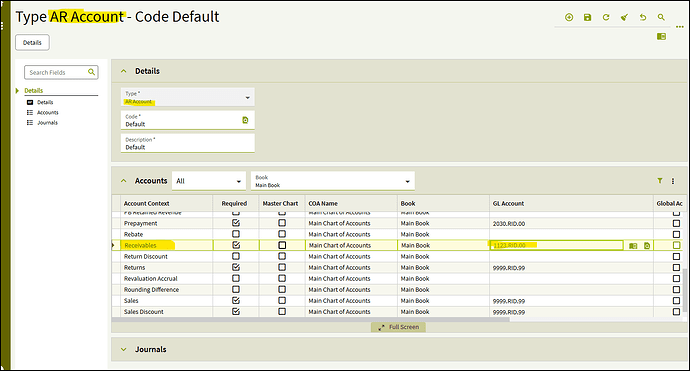
Task: Expand the Journals section chevron
Action: click(124, 349)
